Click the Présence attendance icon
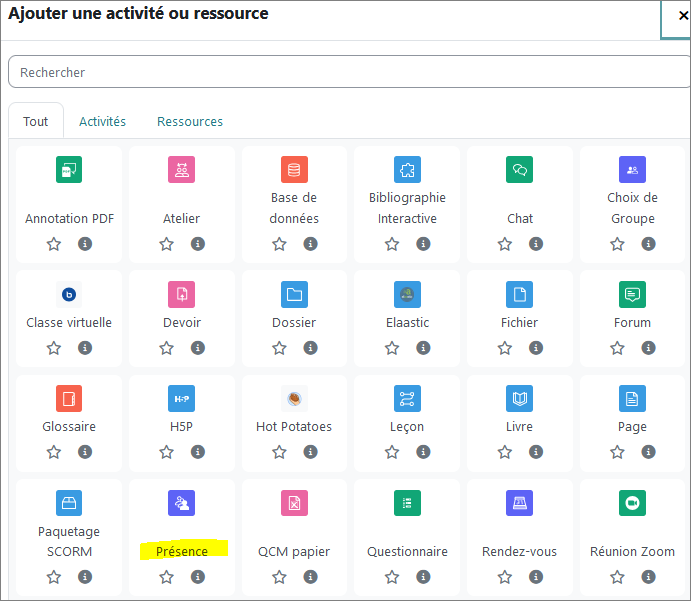 (181, 503)
